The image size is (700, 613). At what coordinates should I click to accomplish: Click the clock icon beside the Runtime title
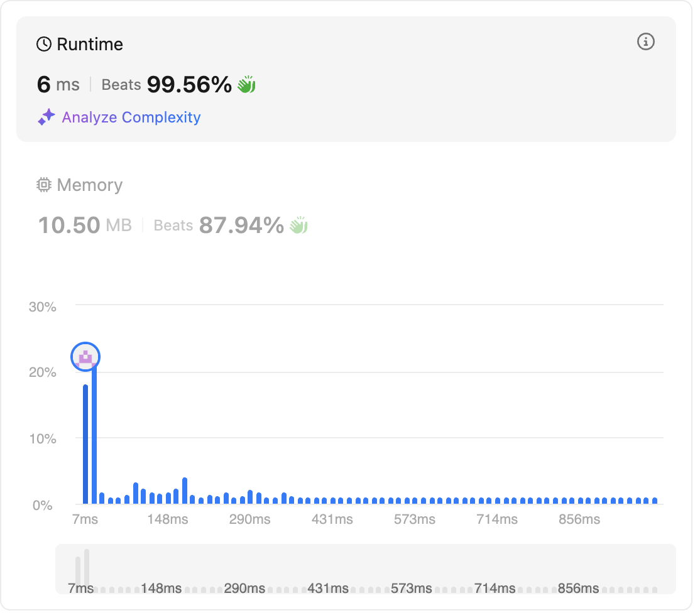point(44,45)
